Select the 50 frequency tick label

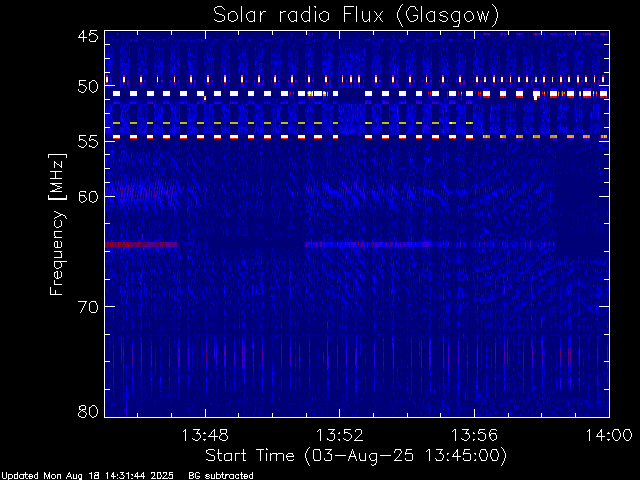(x=88, y=87)
